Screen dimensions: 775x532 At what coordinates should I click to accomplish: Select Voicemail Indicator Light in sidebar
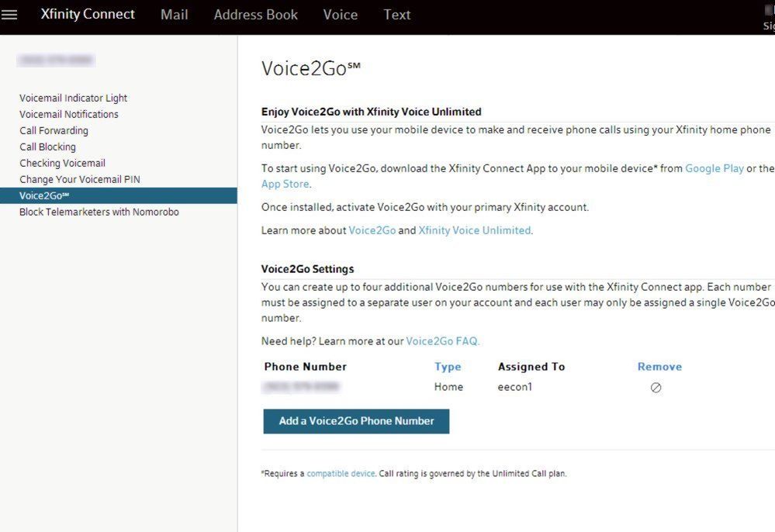(73, 98)
